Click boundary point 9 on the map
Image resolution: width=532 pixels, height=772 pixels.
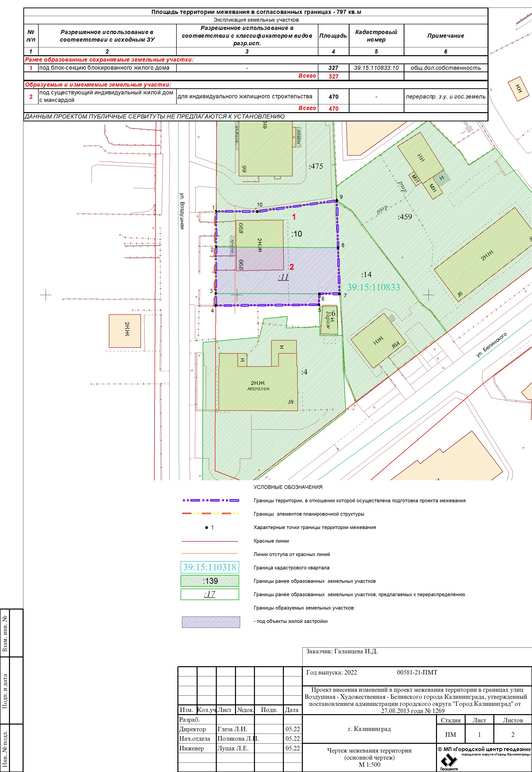pos(337,200)
